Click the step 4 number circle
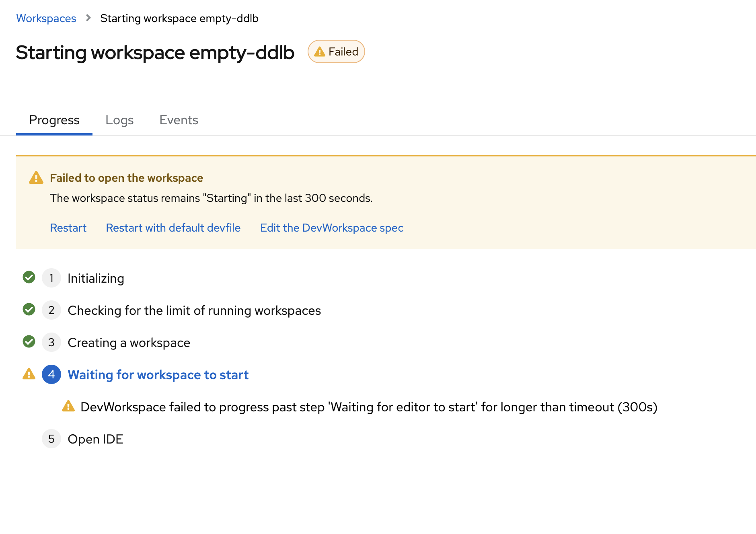756x534 pixels. point(51,374)
